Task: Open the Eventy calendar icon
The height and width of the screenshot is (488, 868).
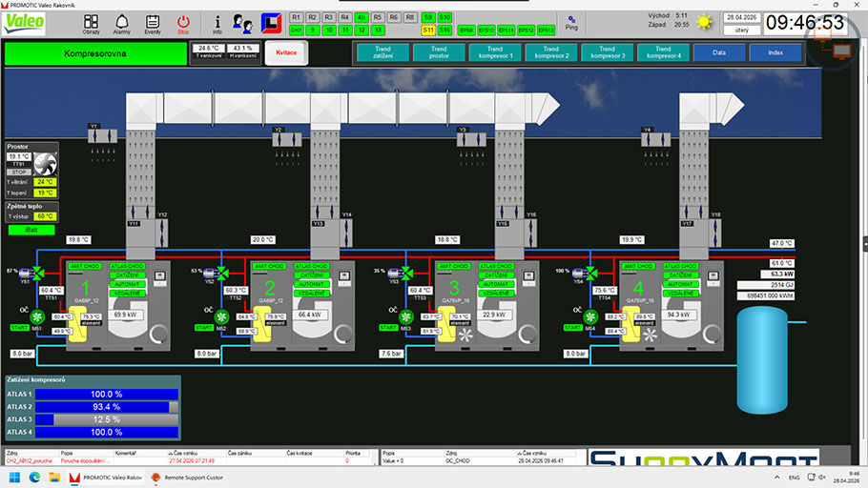Action: pos(153,21)
